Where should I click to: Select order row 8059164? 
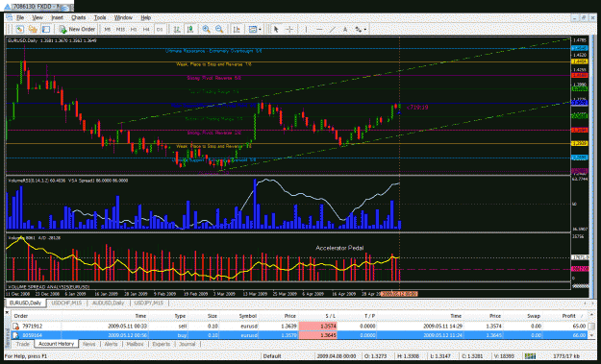(299, 335)
